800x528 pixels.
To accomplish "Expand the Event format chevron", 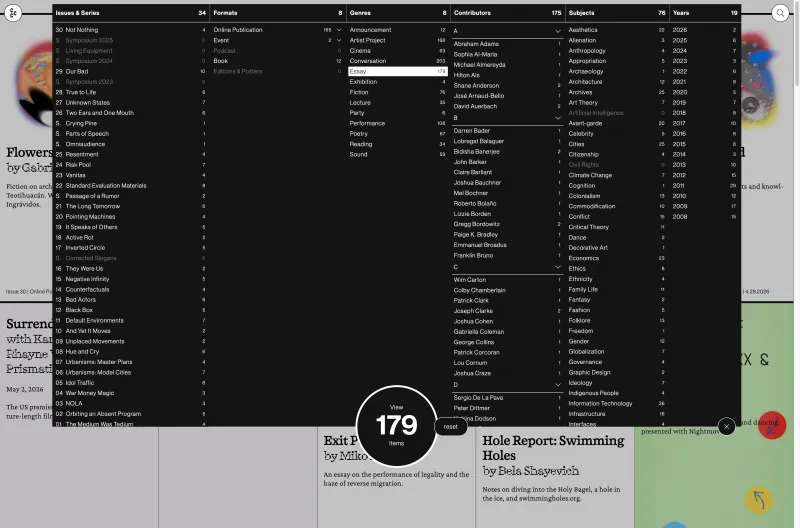I will click(x=339, y=40).
